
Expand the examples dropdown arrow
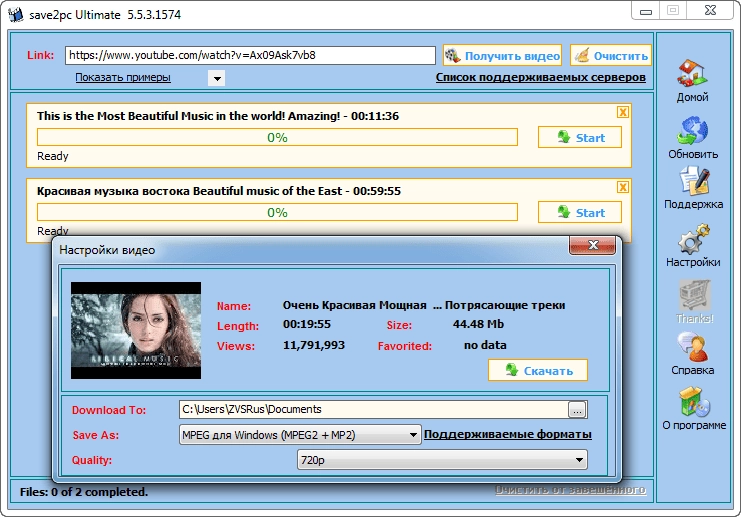(x=217, y=78)
